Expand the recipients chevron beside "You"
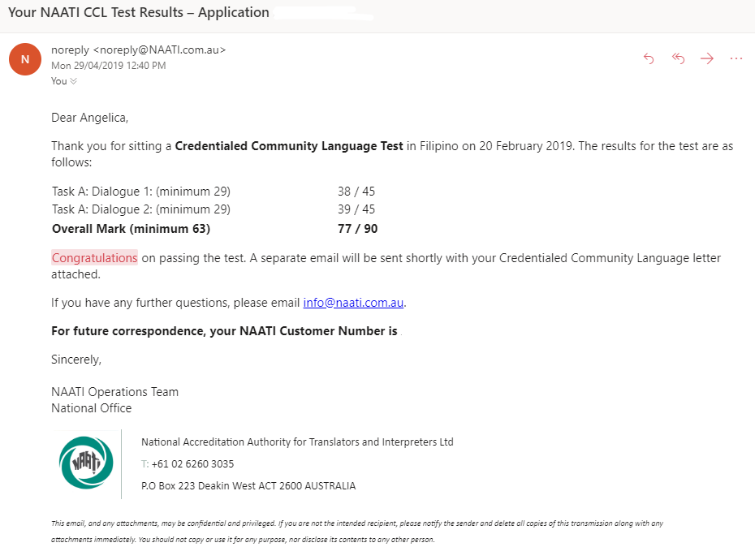This screenshot has width=755, height=560. point(74,81)
